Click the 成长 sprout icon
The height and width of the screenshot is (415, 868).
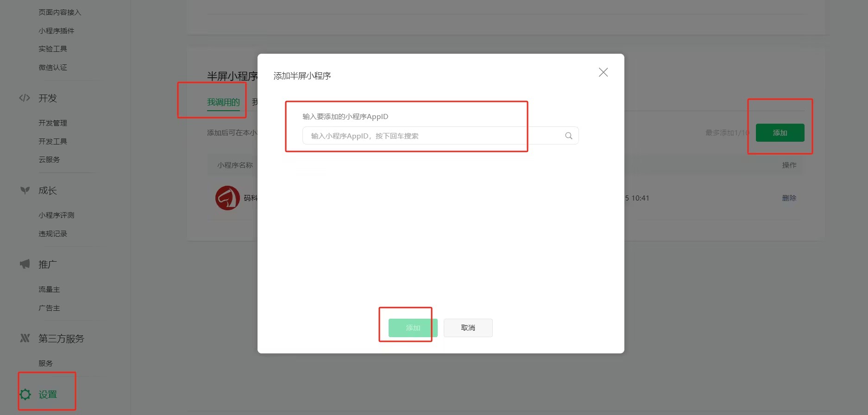(25, 190)
